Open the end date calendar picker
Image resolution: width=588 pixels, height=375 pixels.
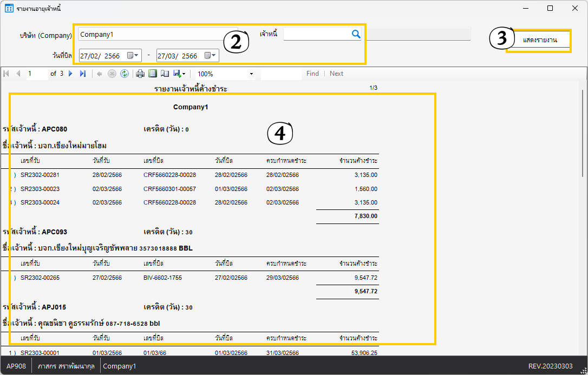(x=211, y=55)
